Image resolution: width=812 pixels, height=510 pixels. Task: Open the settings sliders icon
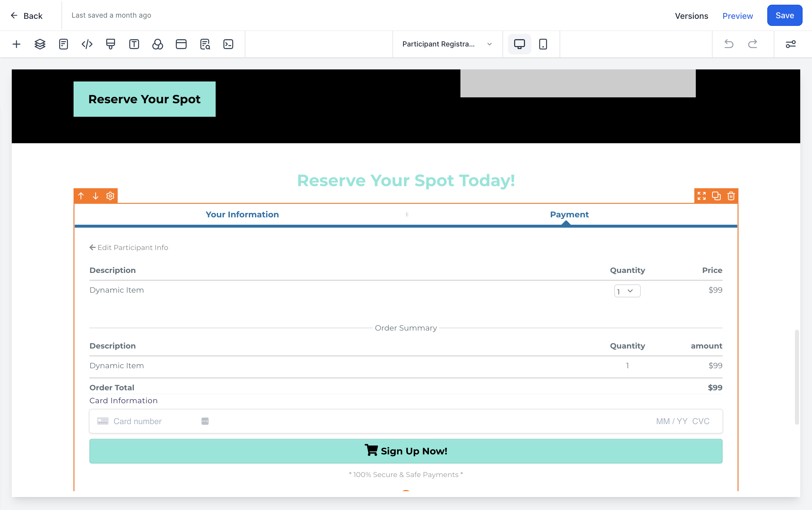click(x=791, y=44)
